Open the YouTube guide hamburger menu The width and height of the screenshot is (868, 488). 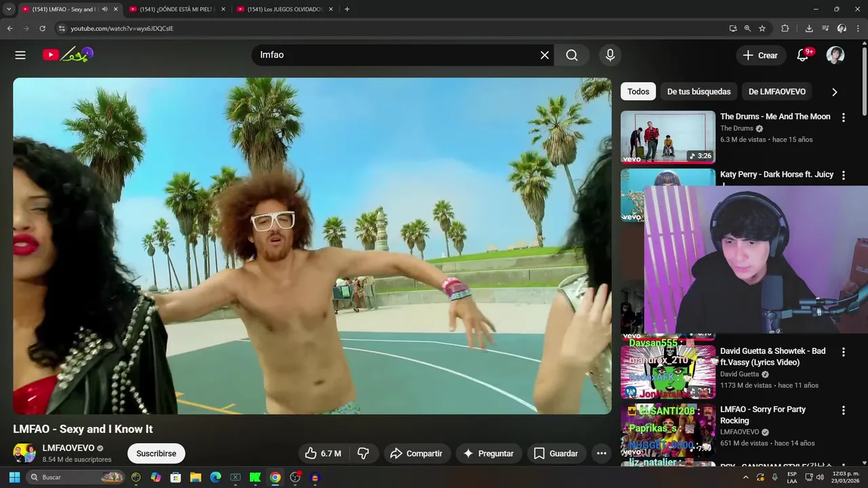pos(20,55)
